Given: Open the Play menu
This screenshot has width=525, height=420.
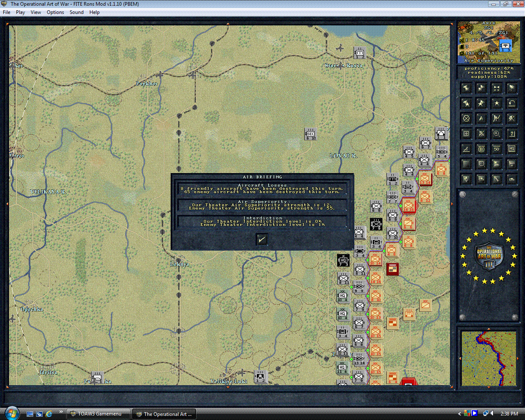Looking at the screenshot, I should coord(21,12).
